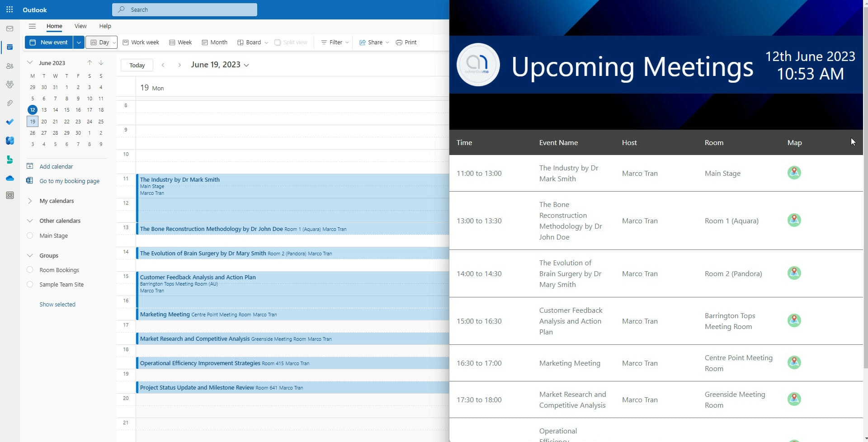Image resolution: width=868 pixels, height=442 pixels.
Task: Select the Room Bookings calendar checkbox
Action: [x=30, y=270]
